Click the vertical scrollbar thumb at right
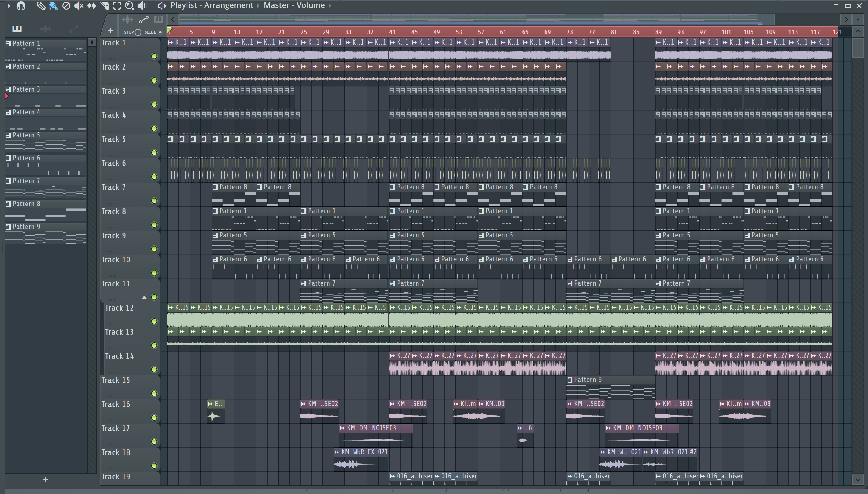The height and width of the screenshot is (494, 868). click(x=858, y=48)
